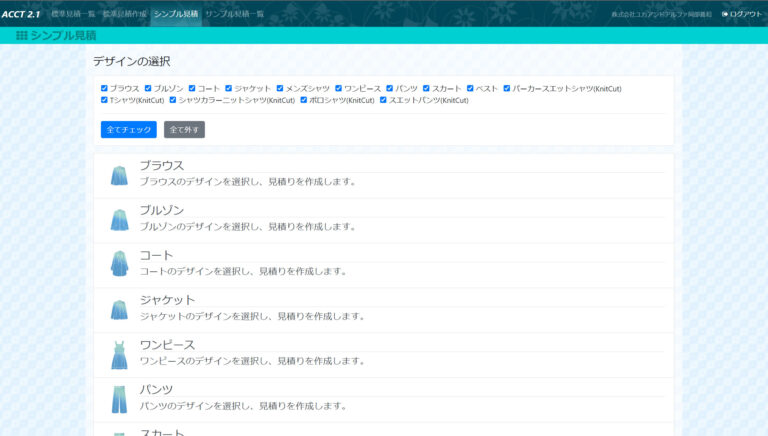Open the コート design heading
This screenshot has width=768, height=436.
(x=156, y=255)
